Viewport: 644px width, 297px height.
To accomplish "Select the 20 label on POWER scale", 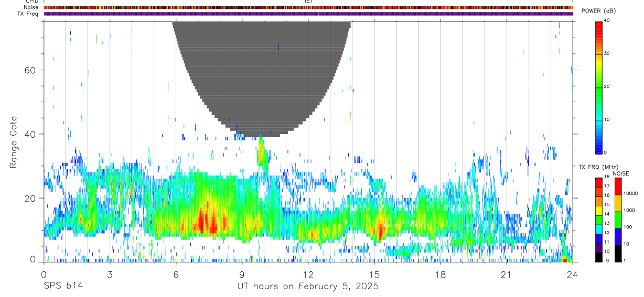I will tap(607, 86).
